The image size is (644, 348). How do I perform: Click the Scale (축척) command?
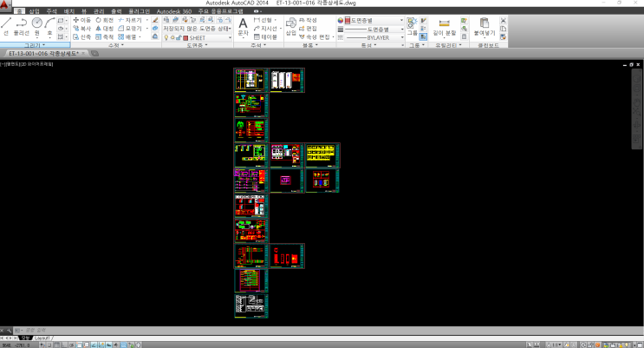104,36
